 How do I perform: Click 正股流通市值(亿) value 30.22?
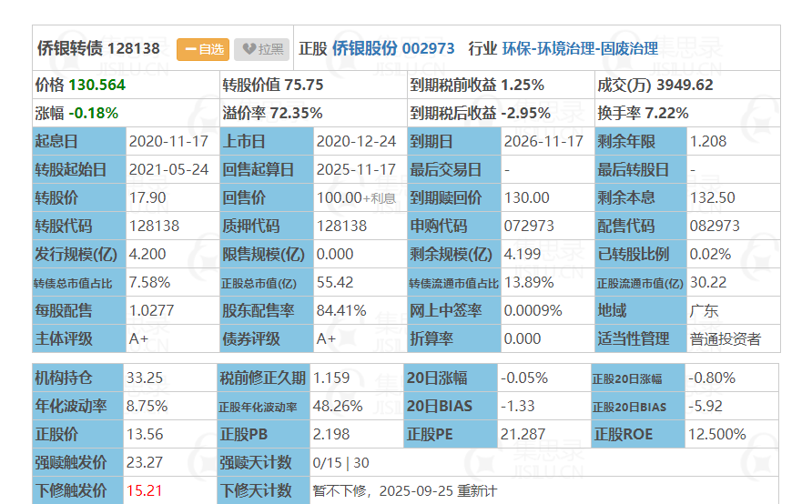click(x=708, y=283)
